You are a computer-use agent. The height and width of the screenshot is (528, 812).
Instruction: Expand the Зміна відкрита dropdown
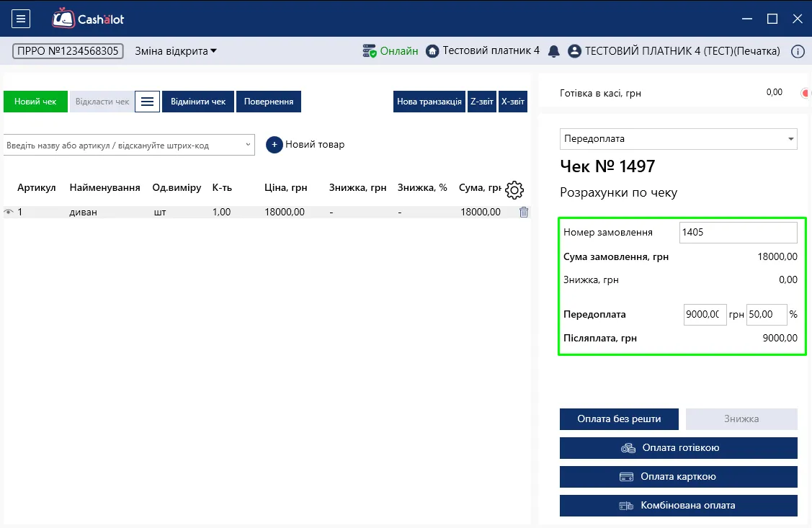(176, 51)
